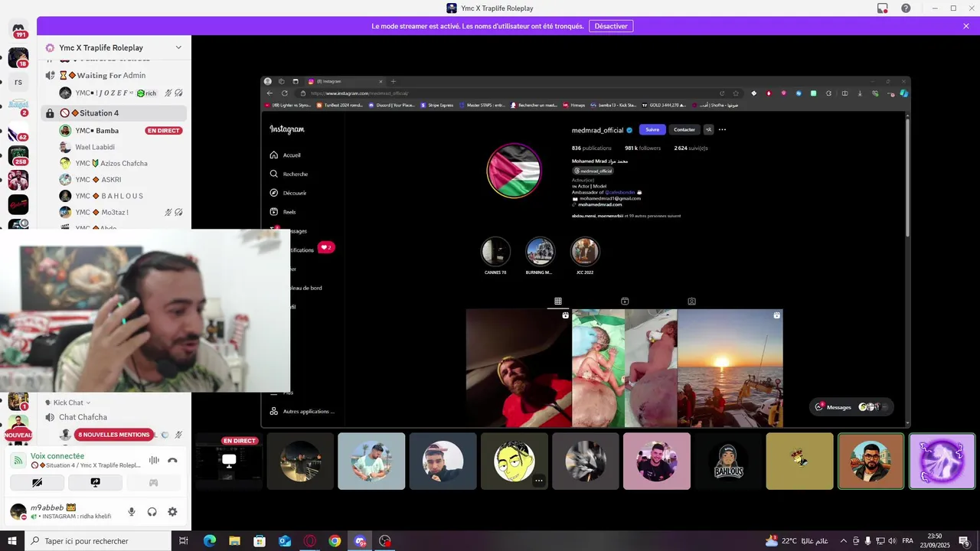Screen dimensions: 980x551
Task: Select the 'rs' server icon
Action: 18,82
